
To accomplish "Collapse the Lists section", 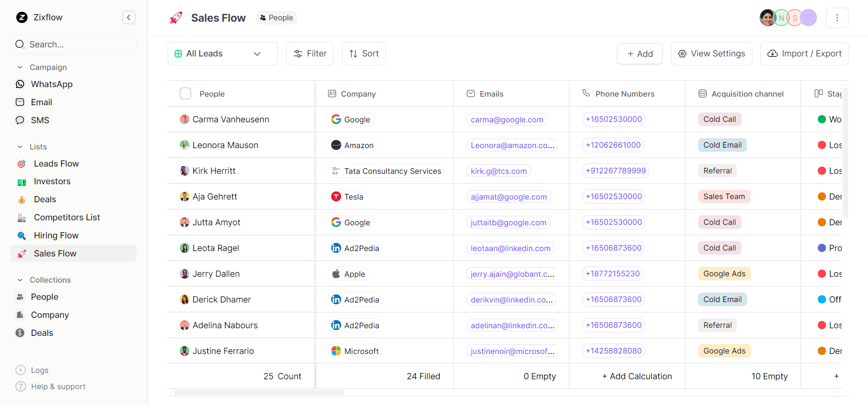I will 20,147.
